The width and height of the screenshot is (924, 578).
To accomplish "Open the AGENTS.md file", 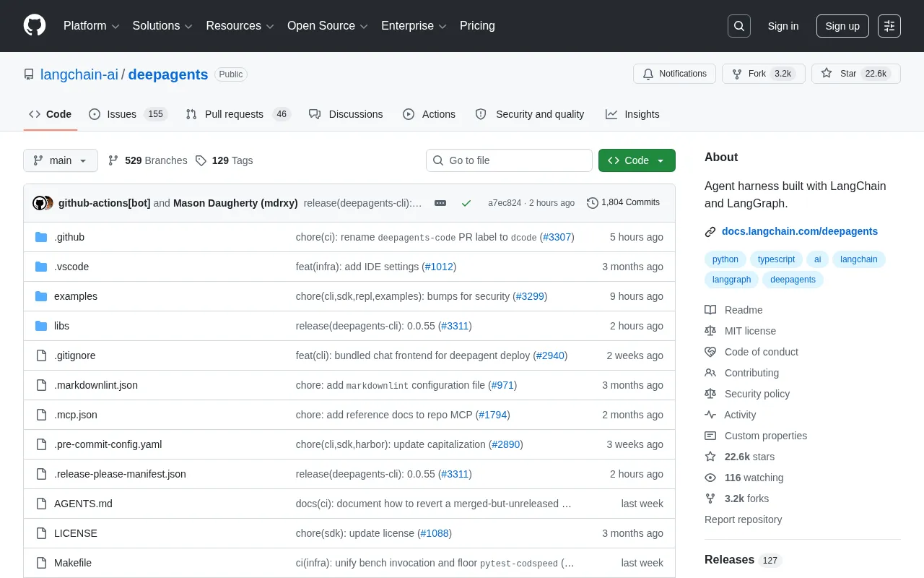I will (x=83, y=504).
